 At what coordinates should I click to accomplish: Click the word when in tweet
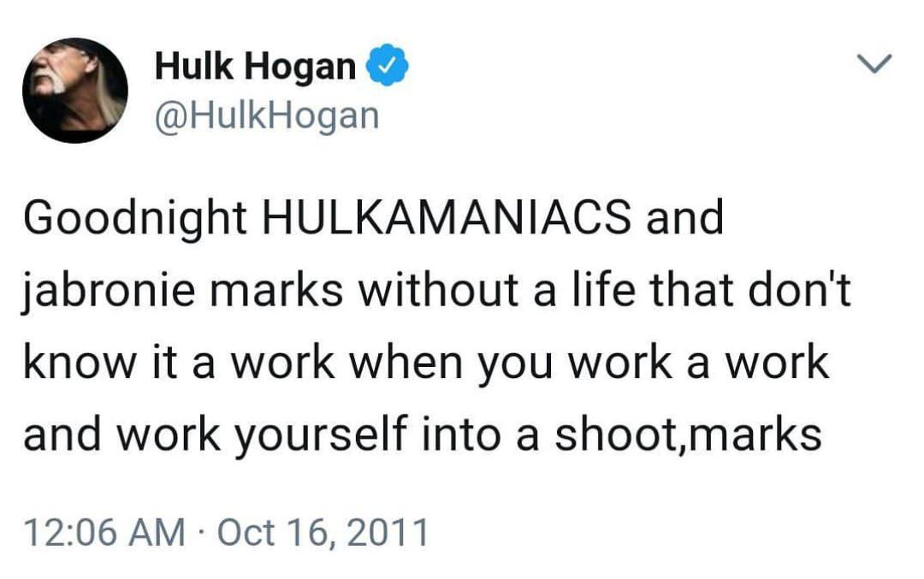coord(406,363)
